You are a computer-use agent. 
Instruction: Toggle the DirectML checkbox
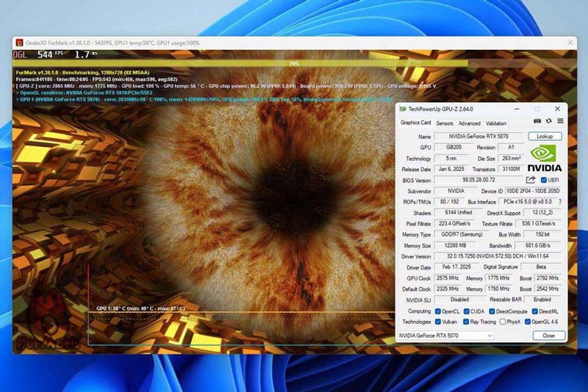pos(535,311)
